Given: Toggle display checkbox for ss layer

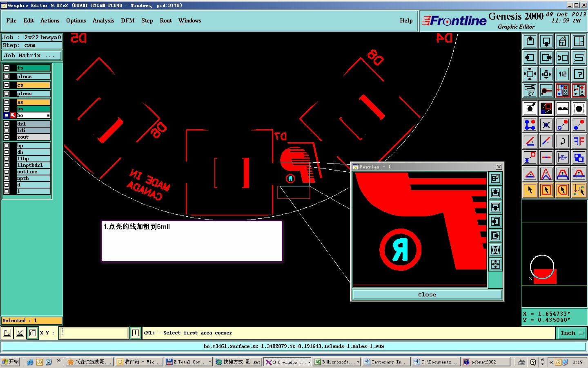Looking at the screenshot, I should click(7, 102).
